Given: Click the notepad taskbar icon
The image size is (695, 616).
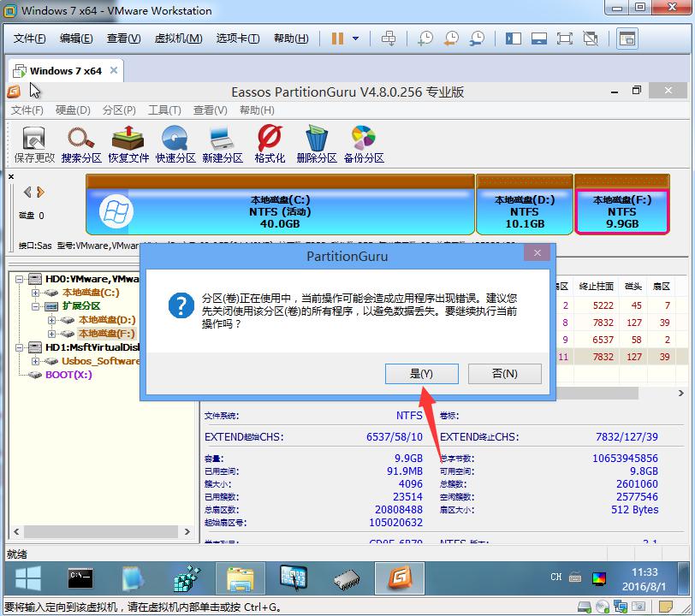Looking at the screenshot, I should pyautogui.click(x=133, y=578).
